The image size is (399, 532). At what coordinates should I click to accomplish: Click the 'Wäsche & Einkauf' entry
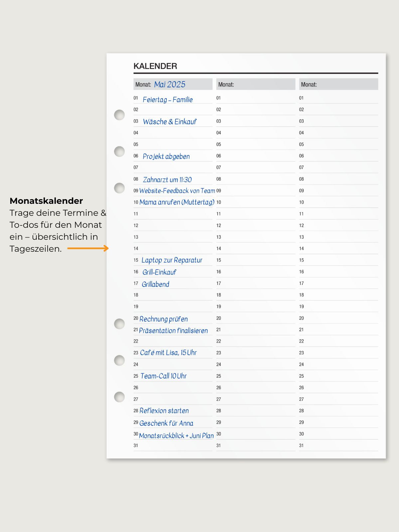(x=170, y=122)
